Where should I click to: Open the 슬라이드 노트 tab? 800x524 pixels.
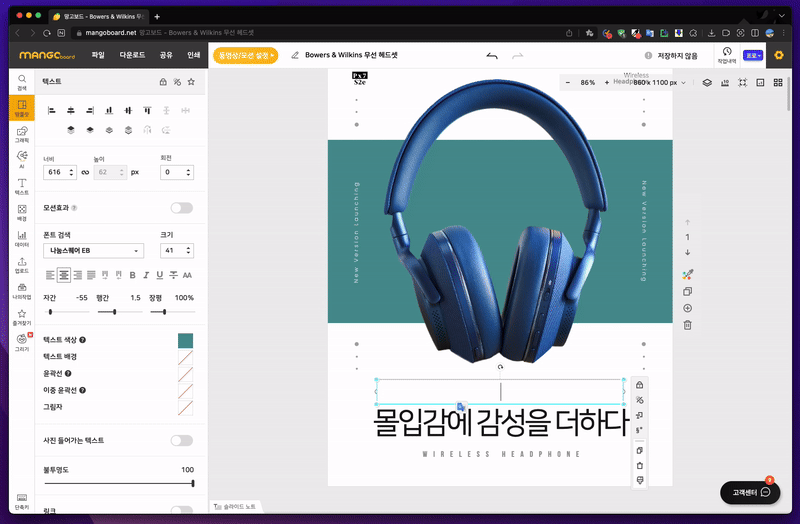[x=235, y=507]
